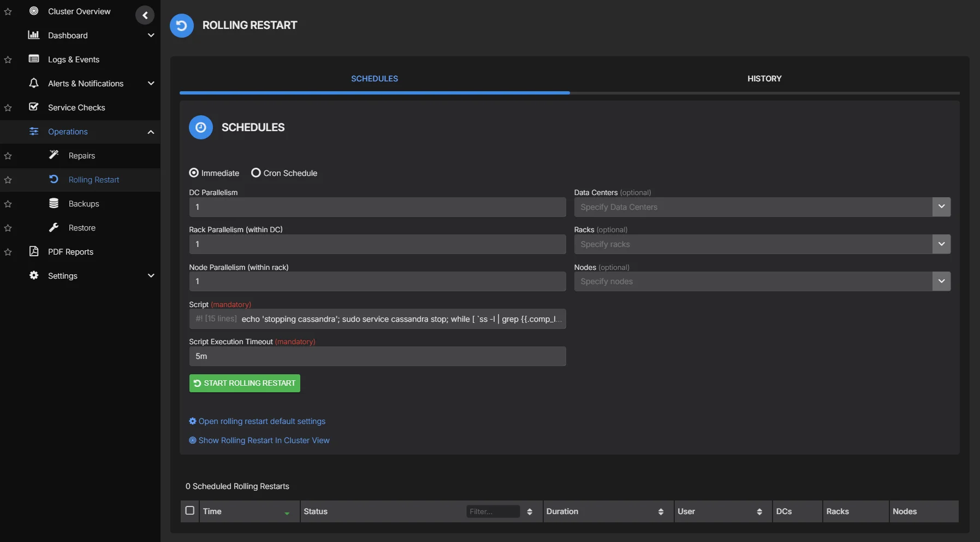Collapse the sidebar with the arrow button
The height and width of the screenshot is (542, 980).
click(x=145, y=15)
